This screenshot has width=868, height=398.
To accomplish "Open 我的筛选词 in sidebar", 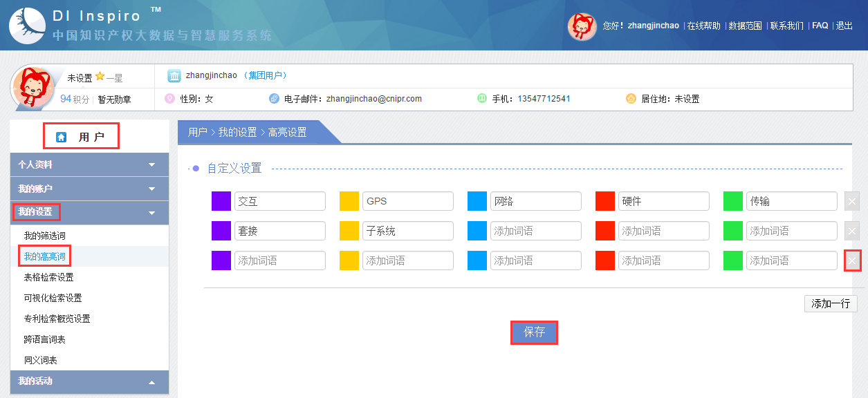I will pos(44,236).
